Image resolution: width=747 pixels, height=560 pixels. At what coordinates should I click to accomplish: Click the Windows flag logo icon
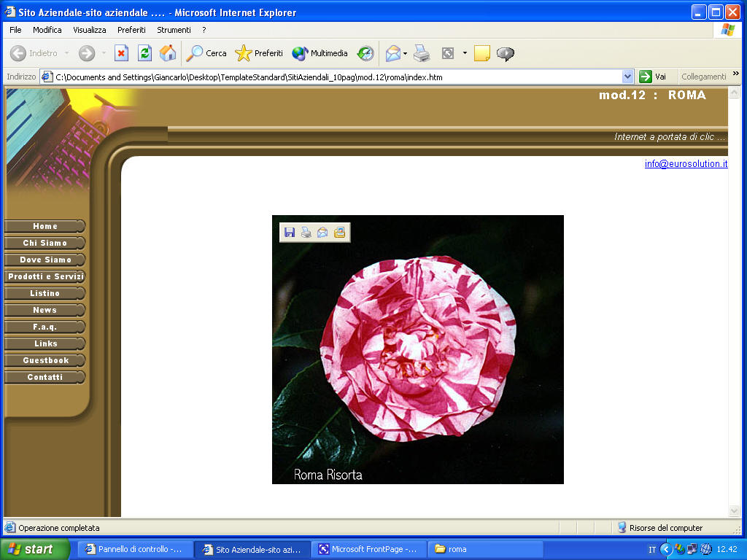[727, 29]
